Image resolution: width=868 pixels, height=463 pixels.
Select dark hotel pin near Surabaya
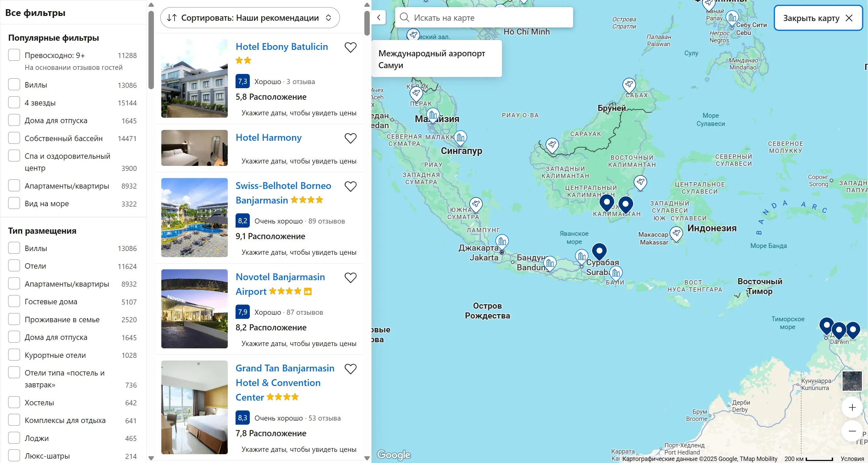tap(599, 251)
